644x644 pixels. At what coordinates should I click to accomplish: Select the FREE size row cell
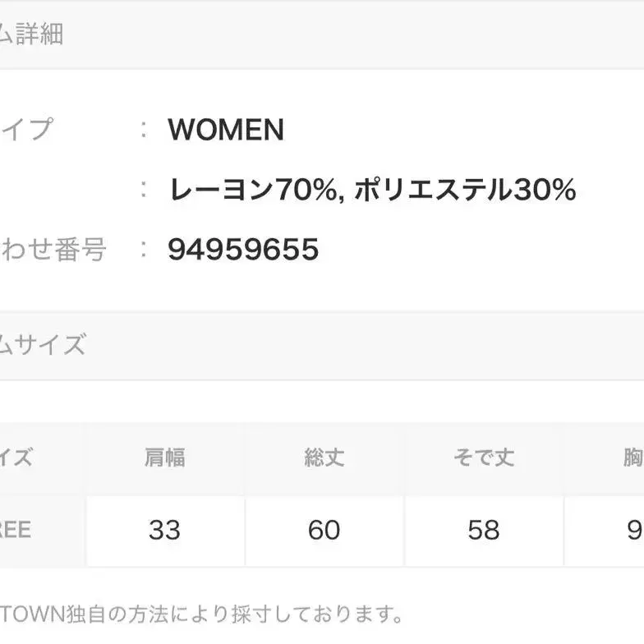16,530
